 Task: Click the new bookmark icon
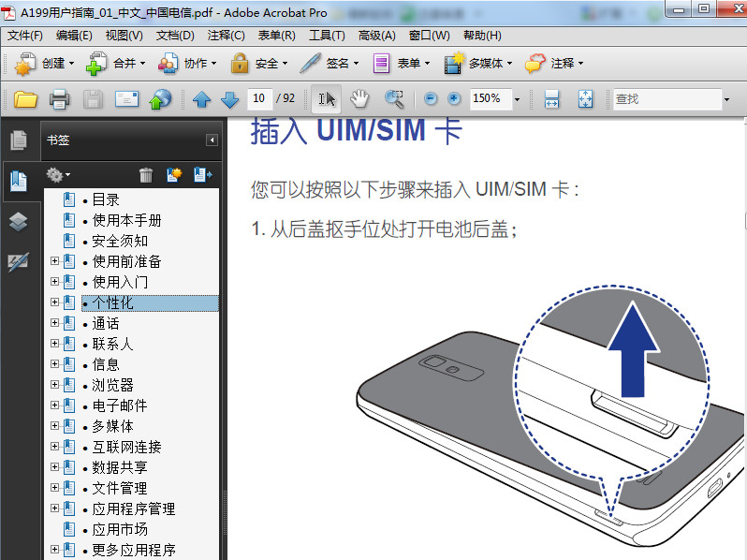pyautogui.click(x=174, y=175)
